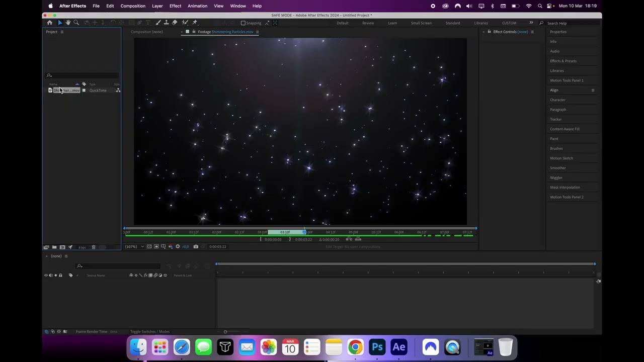This screenshot has width=644, height=362.
Task: Open the Footage panel menu
Action: coord(257,32)
